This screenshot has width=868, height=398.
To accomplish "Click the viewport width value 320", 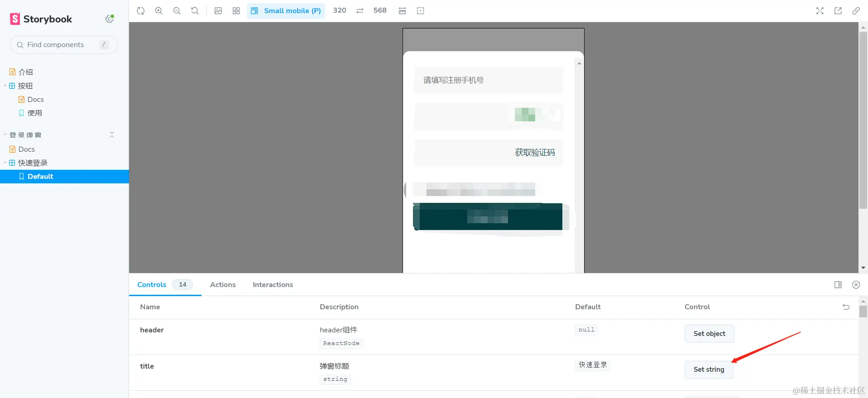I will (340, 10).
